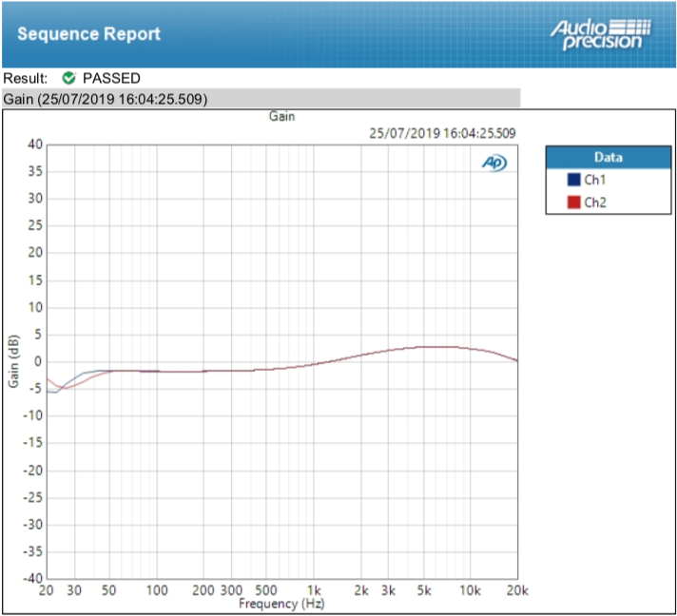Click the 500 tick on frequency axis
This screenshot has height=616, width=677.
pyautogui.click(x=266, y=590)
